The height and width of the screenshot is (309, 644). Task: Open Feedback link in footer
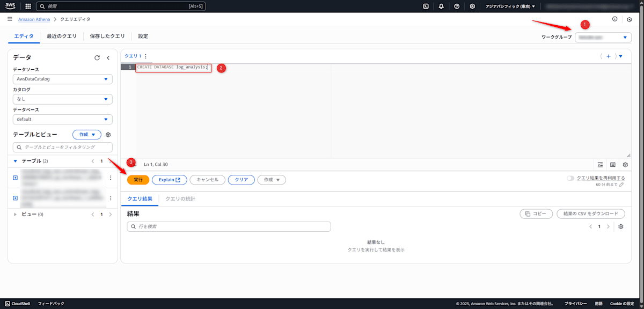[51, 304]
